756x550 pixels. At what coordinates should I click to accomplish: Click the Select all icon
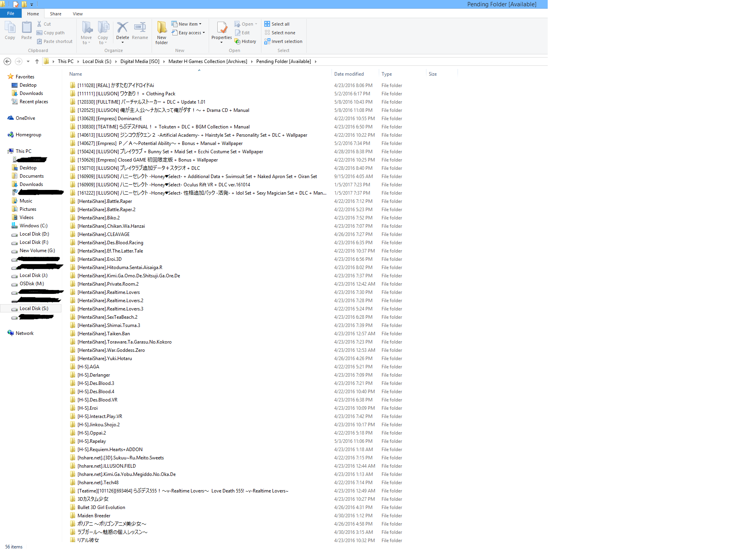coord(267,24)
